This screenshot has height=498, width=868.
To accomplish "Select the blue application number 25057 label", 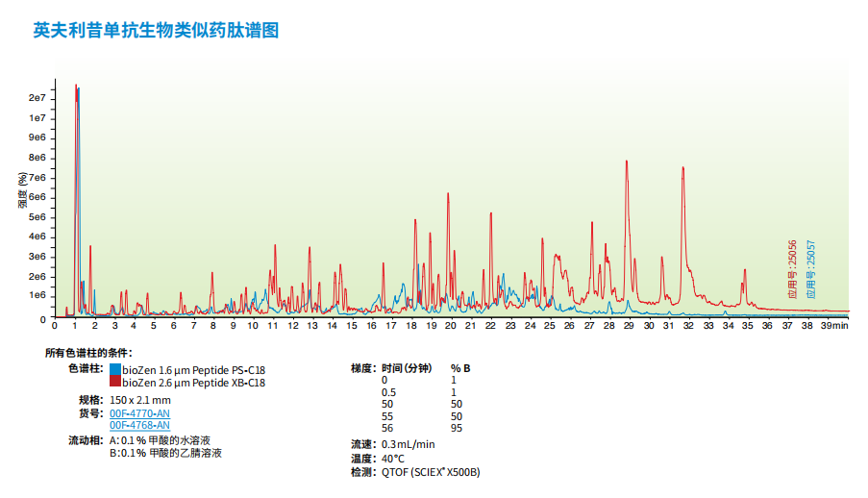I will pos(811,270).
